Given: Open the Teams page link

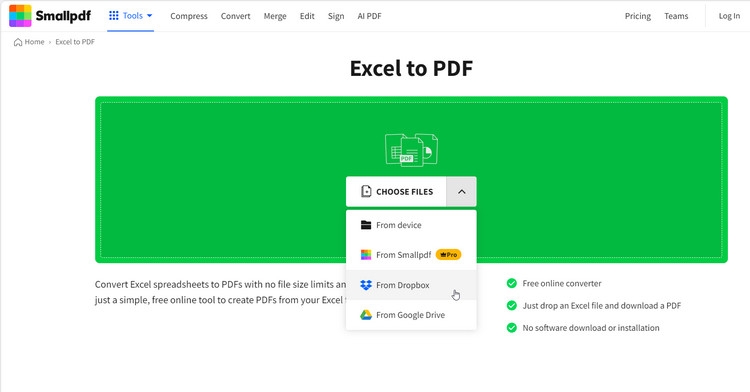Looking at the screenshot, I should pos(676,16).
